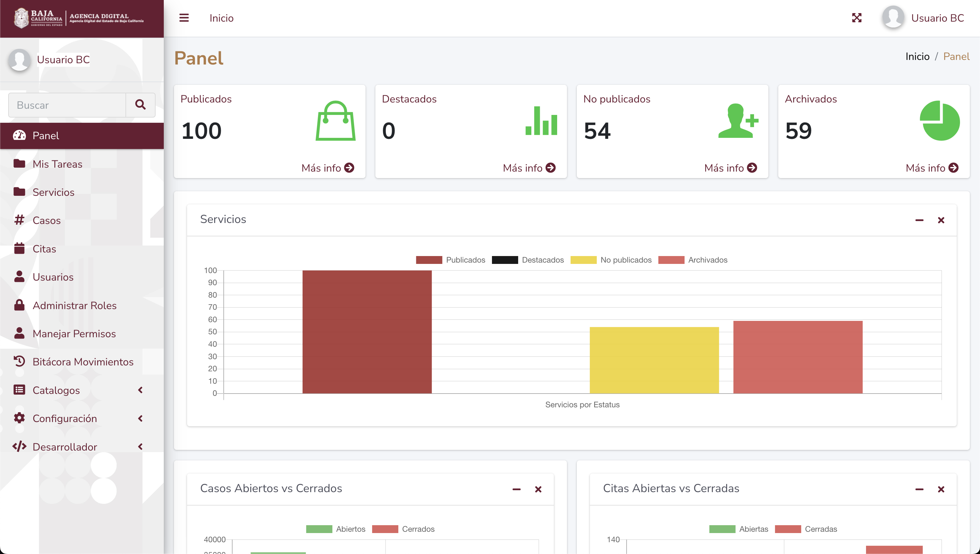Click the Buscar search input field

67,105
